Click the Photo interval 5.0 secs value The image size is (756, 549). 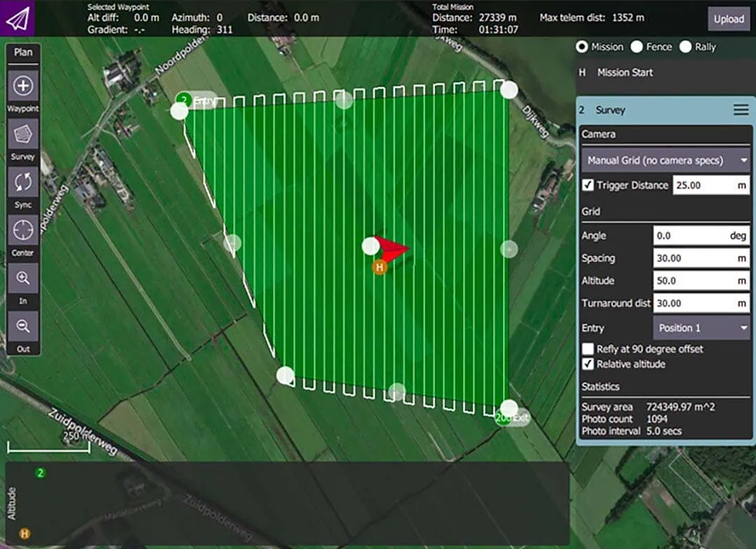coord(664,431)
